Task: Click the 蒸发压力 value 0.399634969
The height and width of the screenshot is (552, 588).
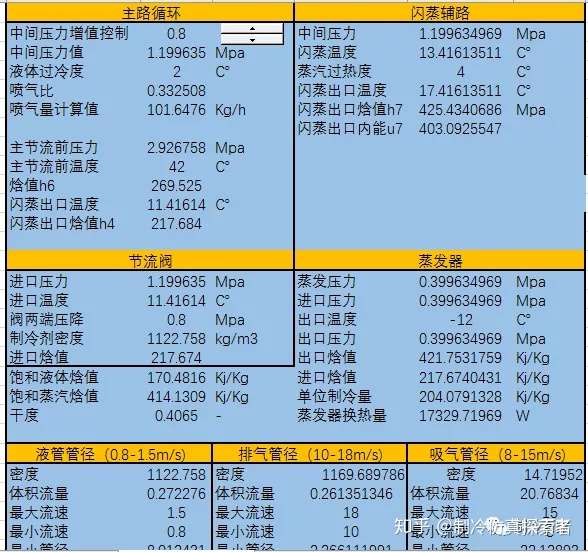Action: (460, 282)
